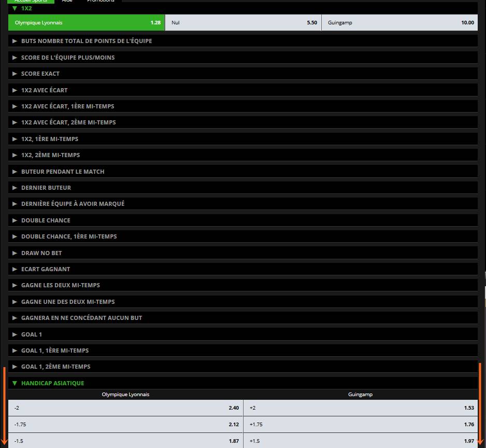Expand the 1X2 avec écart market

pyautogui.click(x=242, y=90)
